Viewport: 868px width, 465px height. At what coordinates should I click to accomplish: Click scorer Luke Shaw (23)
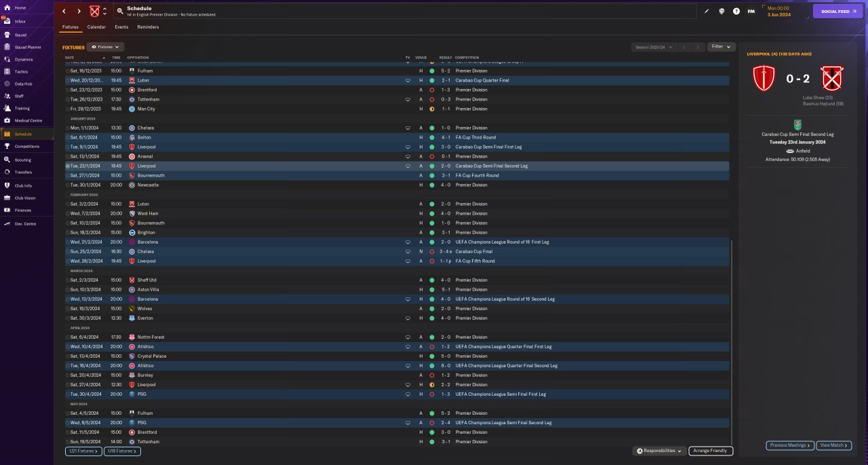[x=819, y=98]
